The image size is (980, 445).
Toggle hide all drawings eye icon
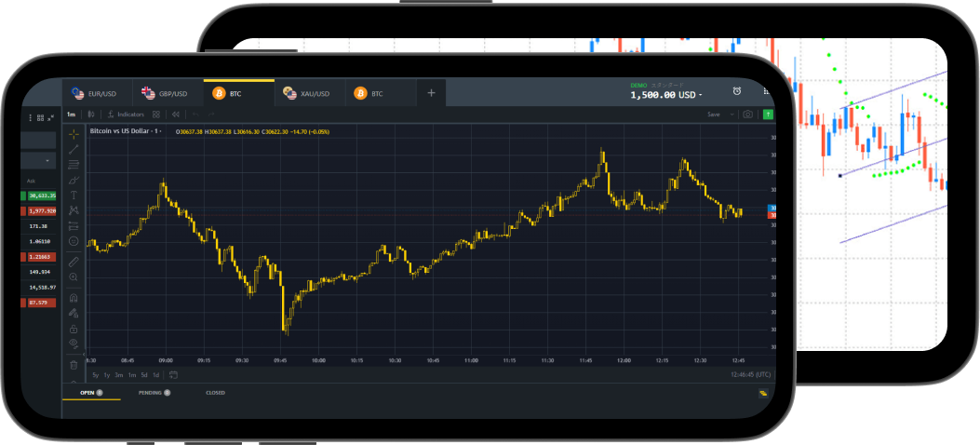click(x=74, y=344)
